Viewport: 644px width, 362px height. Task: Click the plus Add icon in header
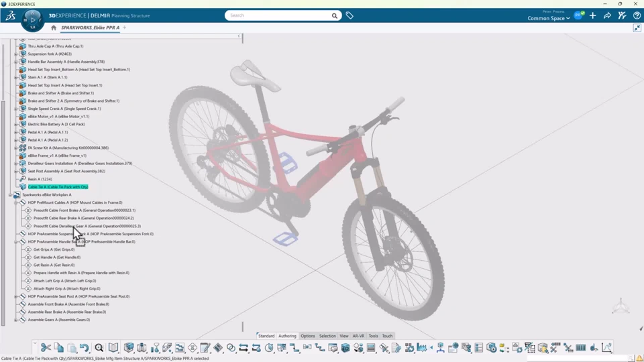(x=592, y=15)
